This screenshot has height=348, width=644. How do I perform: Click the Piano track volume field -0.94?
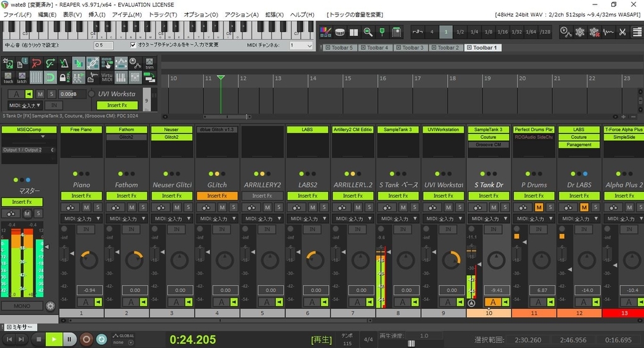point(89,290)
